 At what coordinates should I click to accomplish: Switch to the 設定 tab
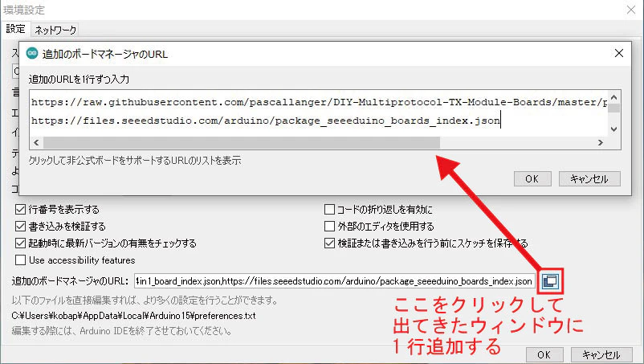click(15, 29)
